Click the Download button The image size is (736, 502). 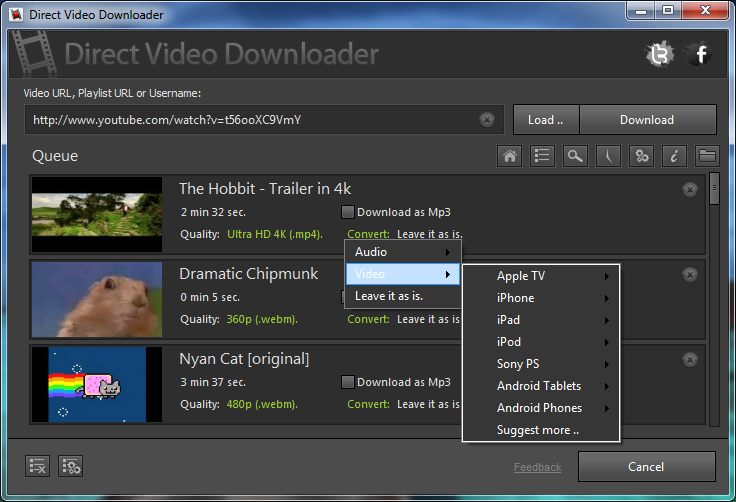[x=647, y=120]
